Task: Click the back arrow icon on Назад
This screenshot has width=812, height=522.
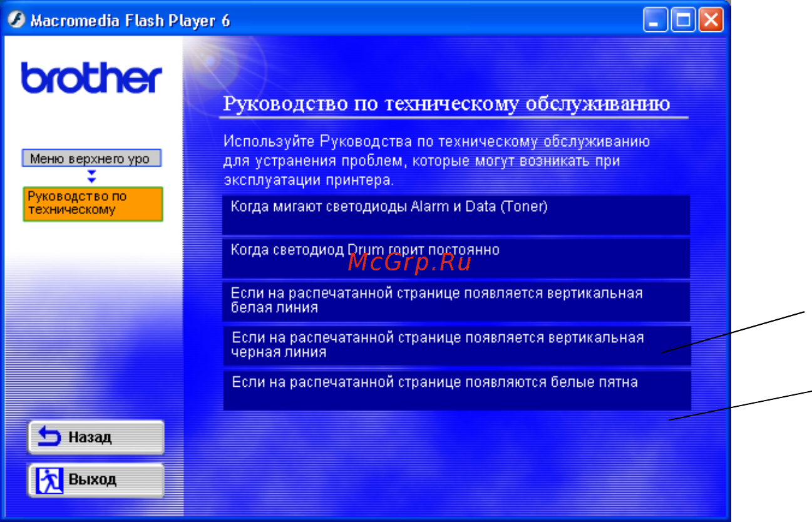Action: tap(49, 436)
